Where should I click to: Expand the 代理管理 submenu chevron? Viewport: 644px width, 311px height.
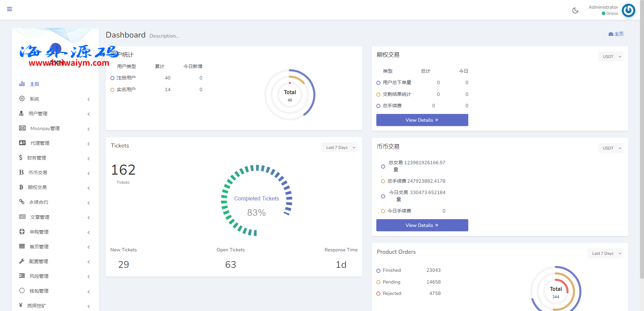click(89, 143)
